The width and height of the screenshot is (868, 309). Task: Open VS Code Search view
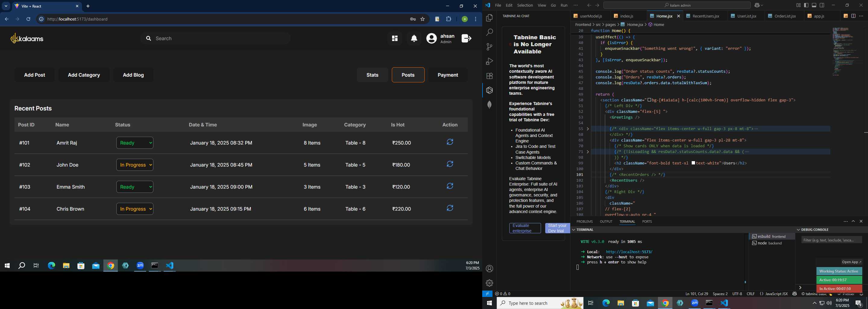(x=489, y=32)
